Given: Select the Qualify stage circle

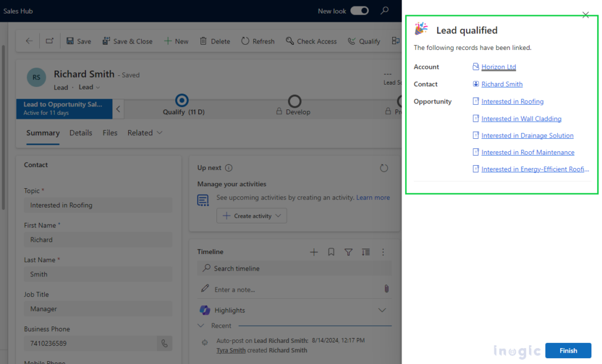Looking at the screenshot, I should click(x=182, y=101).
